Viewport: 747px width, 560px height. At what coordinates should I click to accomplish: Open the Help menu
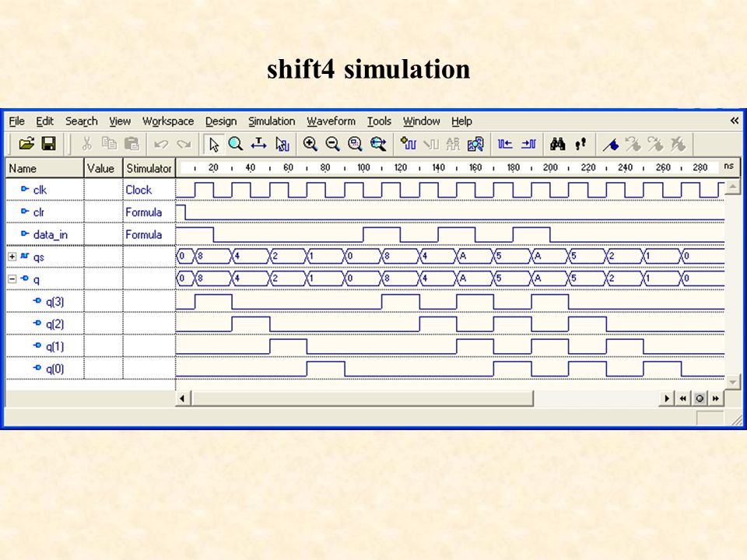[461, 121]
